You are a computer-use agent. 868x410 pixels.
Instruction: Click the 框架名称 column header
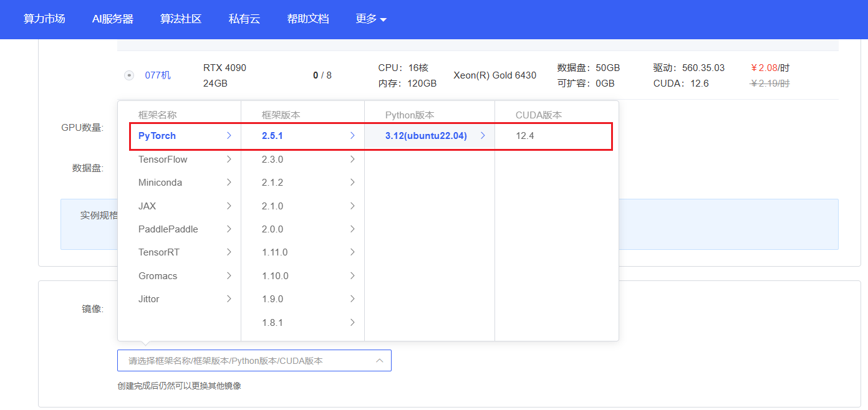pyautogui.click(x=158, y=115)
